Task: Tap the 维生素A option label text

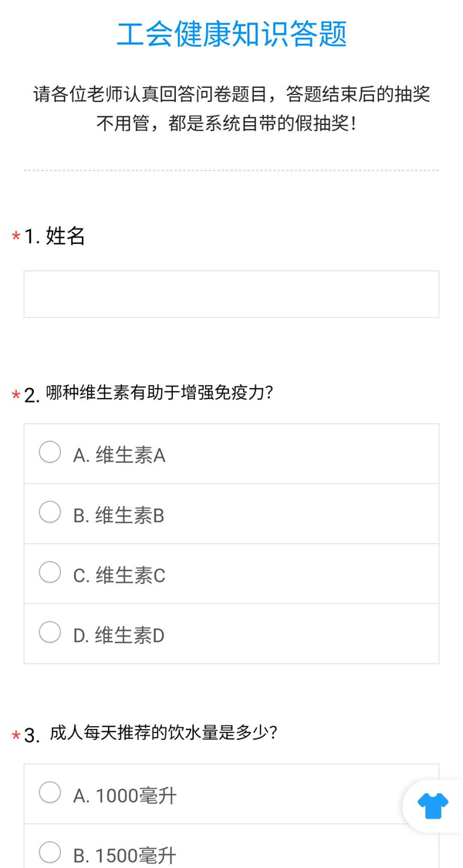Action: [120, 456]
